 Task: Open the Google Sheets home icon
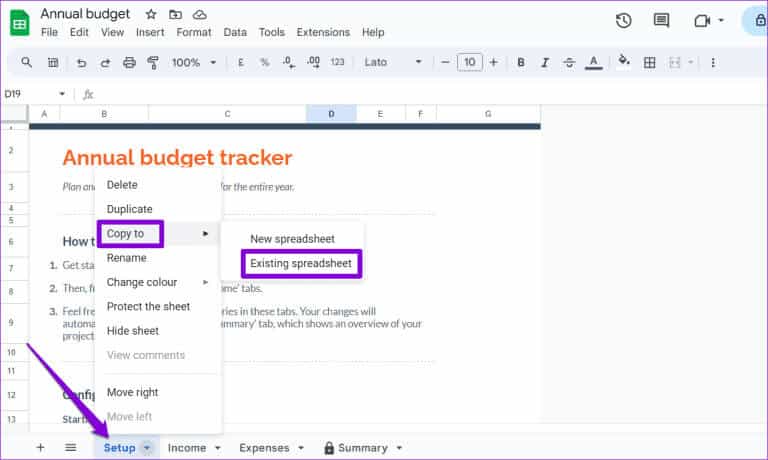[20, 23]
